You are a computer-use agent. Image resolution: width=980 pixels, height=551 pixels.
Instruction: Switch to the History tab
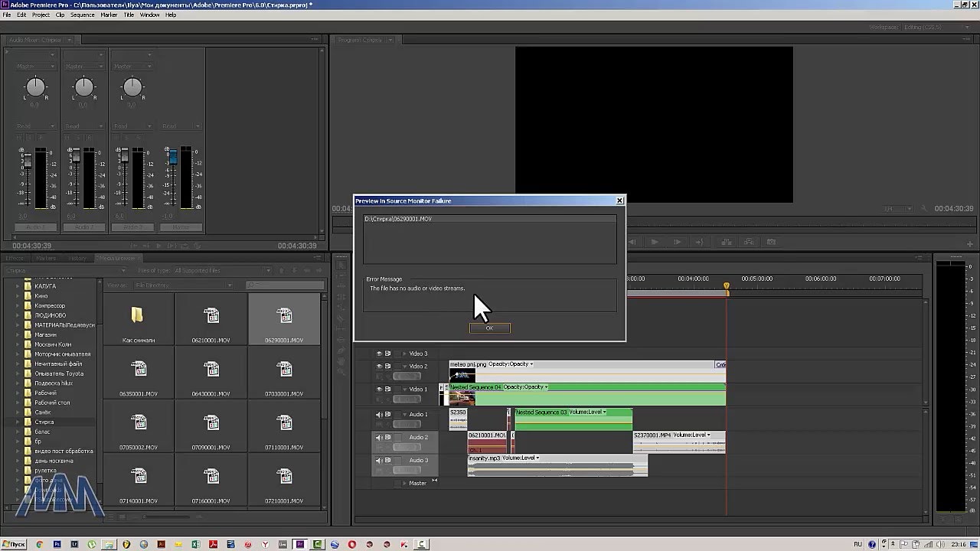(x=78, y=259)
